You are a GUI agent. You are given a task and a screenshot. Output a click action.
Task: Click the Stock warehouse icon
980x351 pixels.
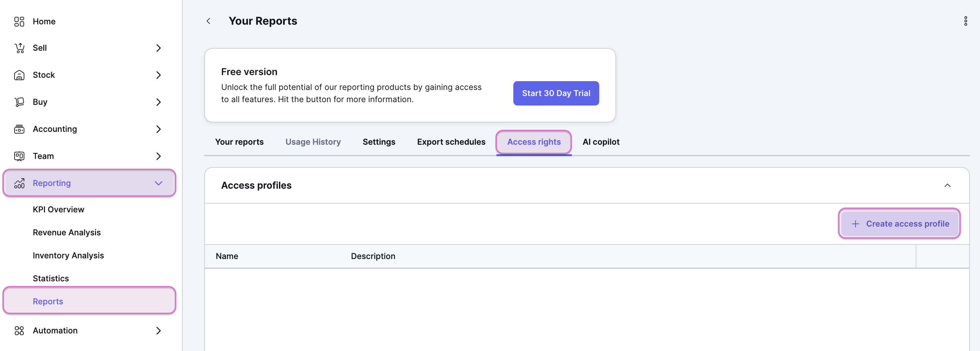(x=19, y=75)
